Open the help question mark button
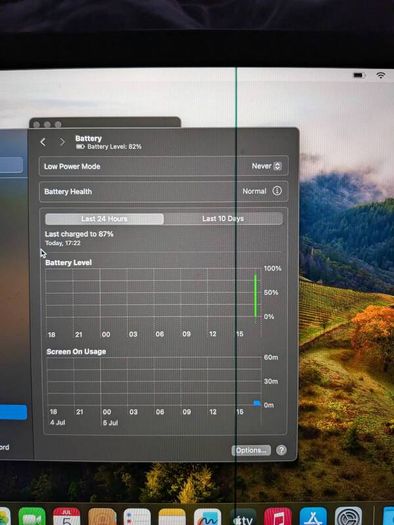 coord(281,450)
